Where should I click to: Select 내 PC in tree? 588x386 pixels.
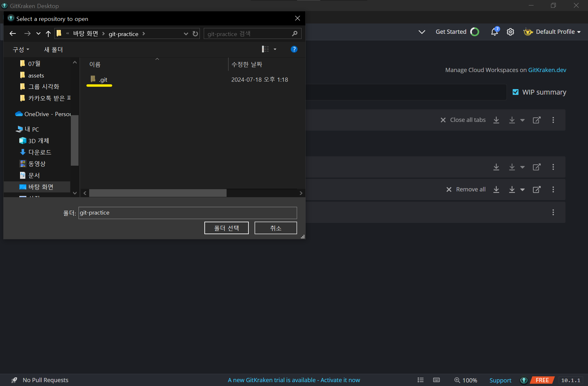coord(28,129)
